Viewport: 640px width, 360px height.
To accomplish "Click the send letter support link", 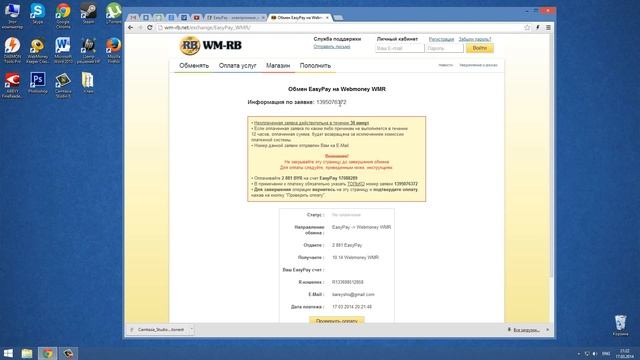I will click(x=332, y=47).
